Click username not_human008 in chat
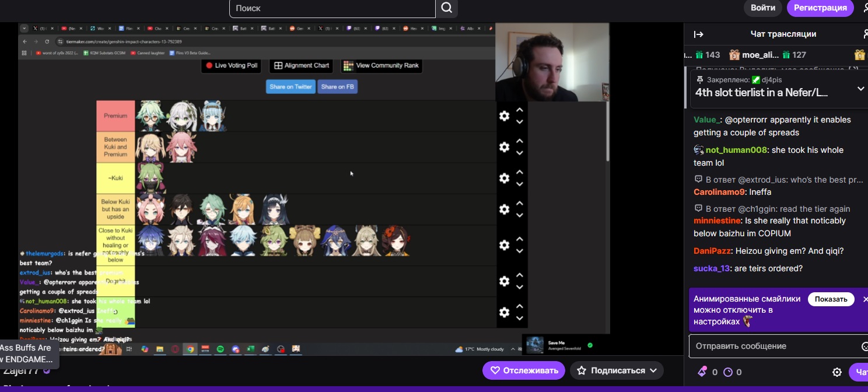 pyautogui.click(x=736, y=150)
